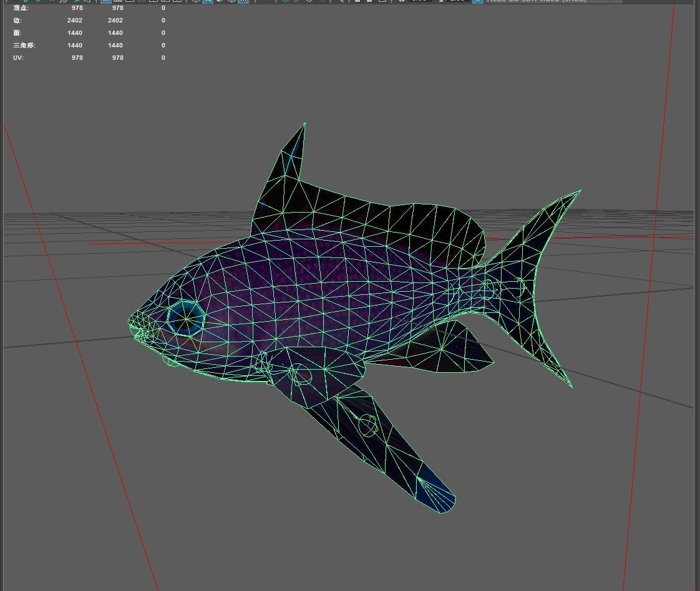
Task: Pick the circular joint on the long pelvic fin
Action: 368,425
